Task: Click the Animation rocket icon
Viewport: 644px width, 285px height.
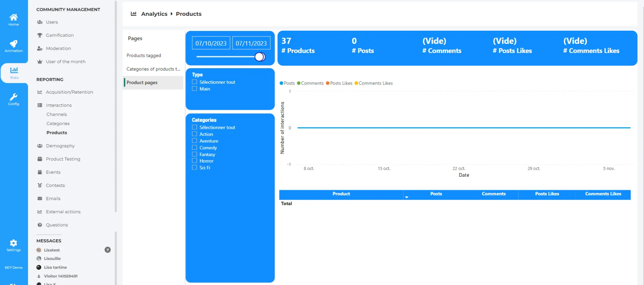Action: coord(14,45)
